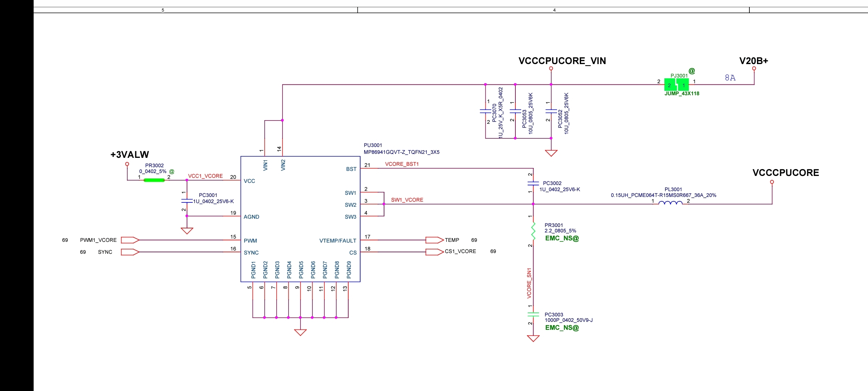
Task: Click the CS1_VCORE output port arrow
Action: tap(434, 252)
